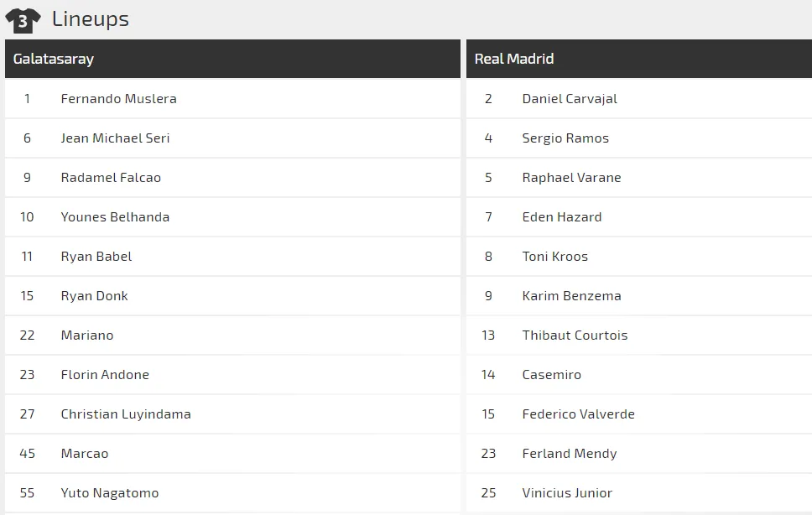Image resolution: width=812 pixels, height=515 pixels.
Task: Open Jean Michael Seri's profile
Action: pyautogui.click(x=115, y=138)
